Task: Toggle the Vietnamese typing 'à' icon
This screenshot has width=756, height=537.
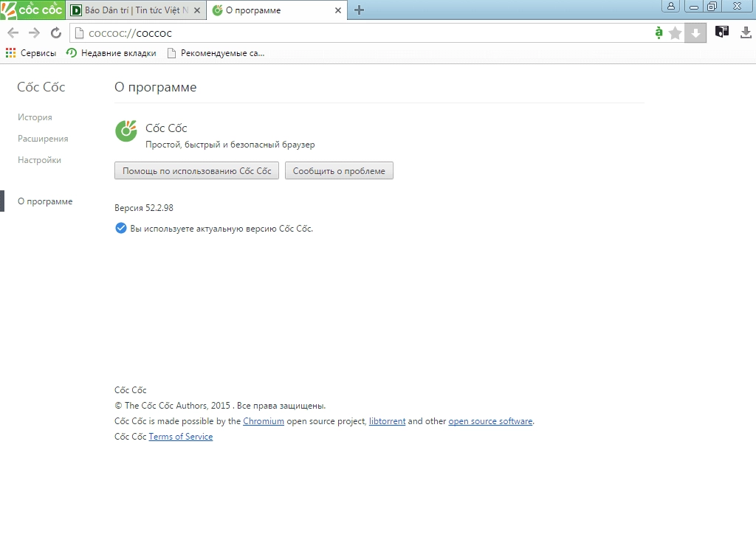Action: pos(659,32)
